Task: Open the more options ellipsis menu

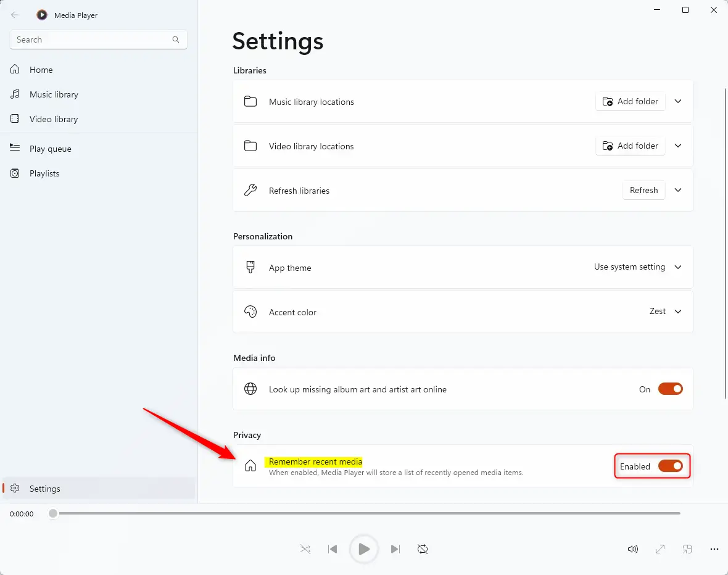Action: (x=714, y=548)
